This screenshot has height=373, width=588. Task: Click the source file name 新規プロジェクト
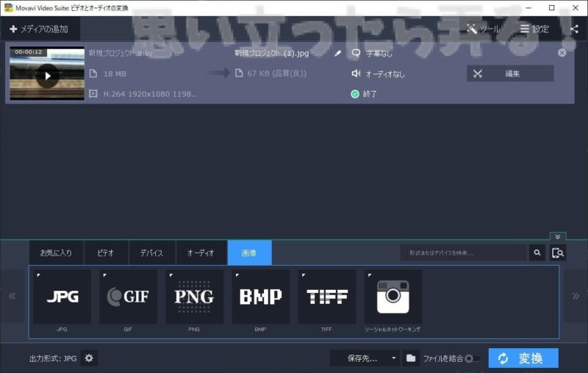121,53
